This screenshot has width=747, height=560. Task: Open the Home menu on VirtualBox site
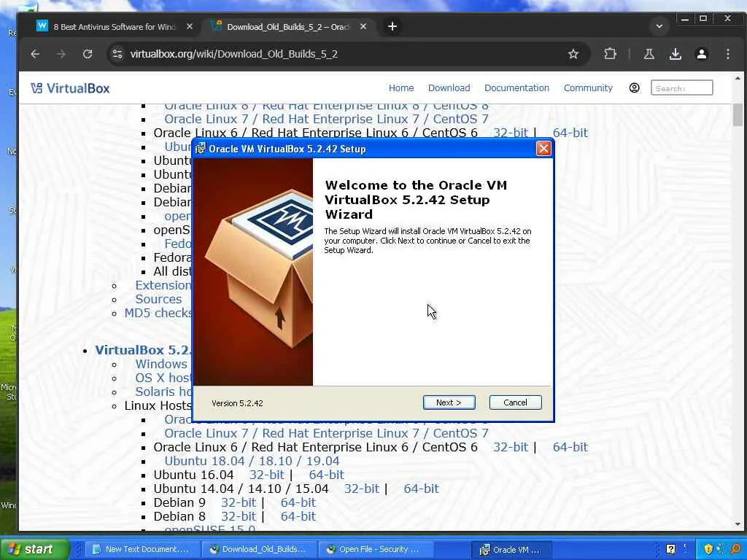[401, 88]
